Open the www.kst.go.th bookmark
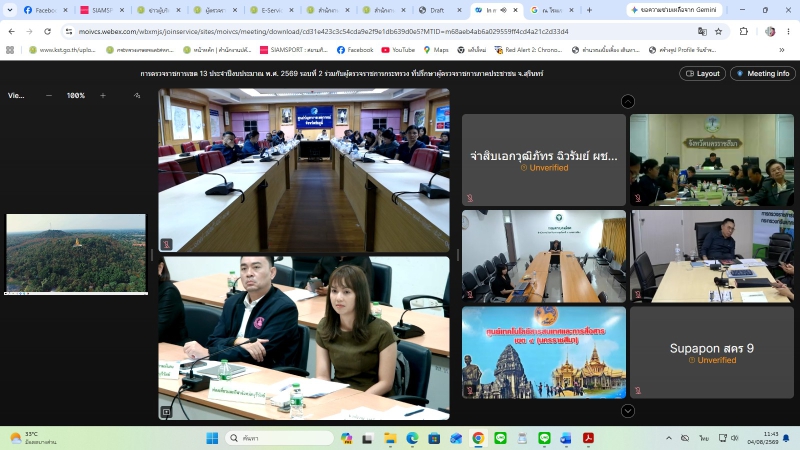Screen dimensions: 800x450 tap(62, 49)
